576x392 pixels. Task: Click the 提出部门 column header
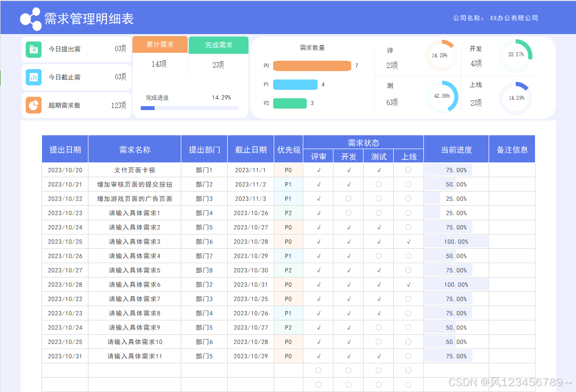click(204, 150)
